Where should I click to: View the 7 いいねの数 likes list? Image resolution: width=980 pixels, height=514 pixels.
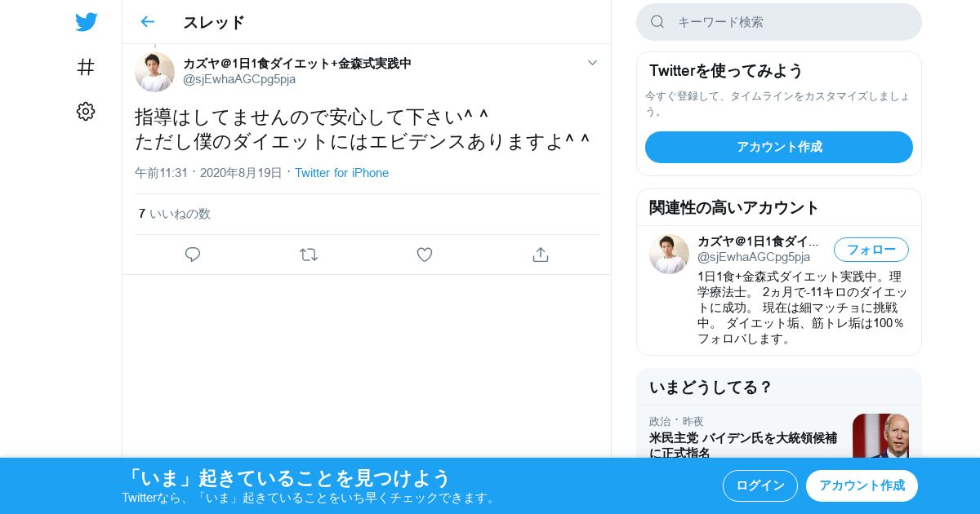(175, 214)
